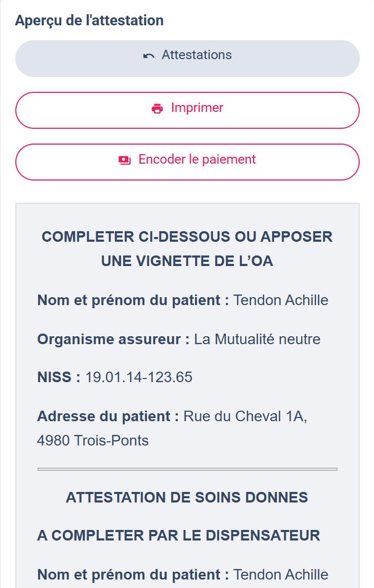The width and height of the screenshot is (374, 588).
Task: Click the horizontal divider under the address
Action: 187,469
